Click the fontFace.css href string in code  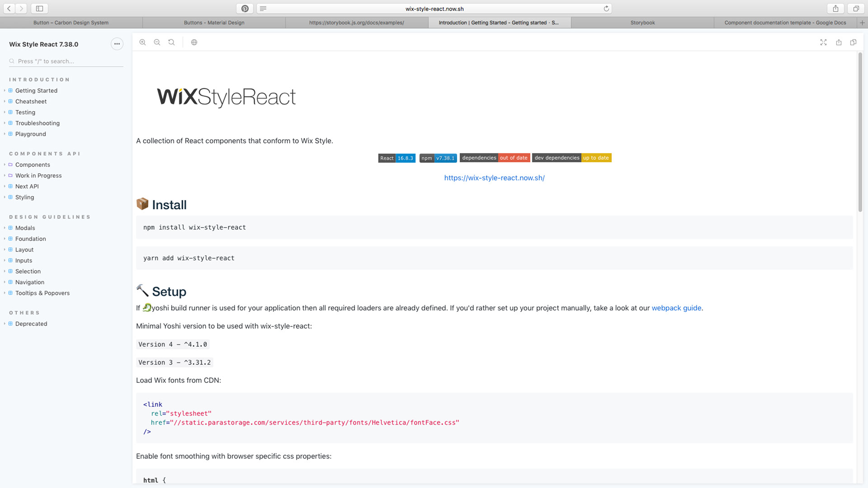(x=314, y=422)
